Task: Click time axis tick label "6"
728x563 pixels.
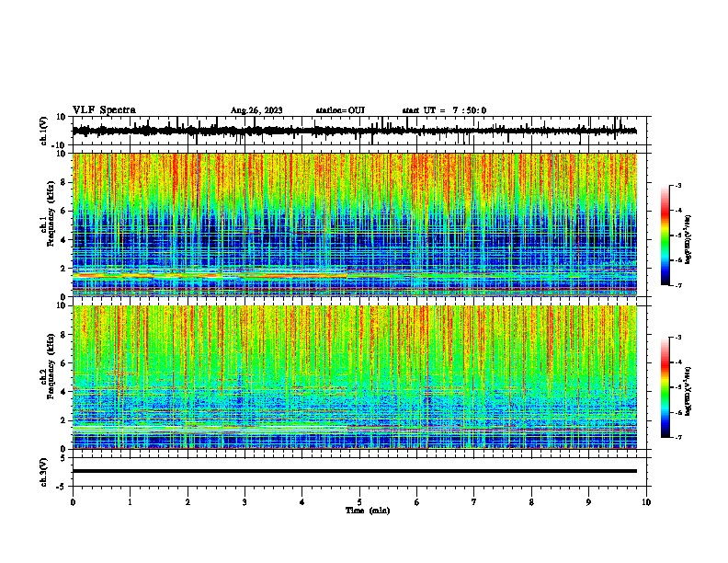Action: 417,502
